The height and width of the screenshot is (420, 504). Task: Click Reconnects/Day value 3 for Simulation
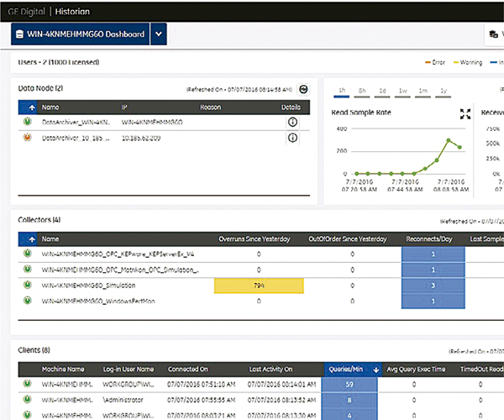coord(433,286)
